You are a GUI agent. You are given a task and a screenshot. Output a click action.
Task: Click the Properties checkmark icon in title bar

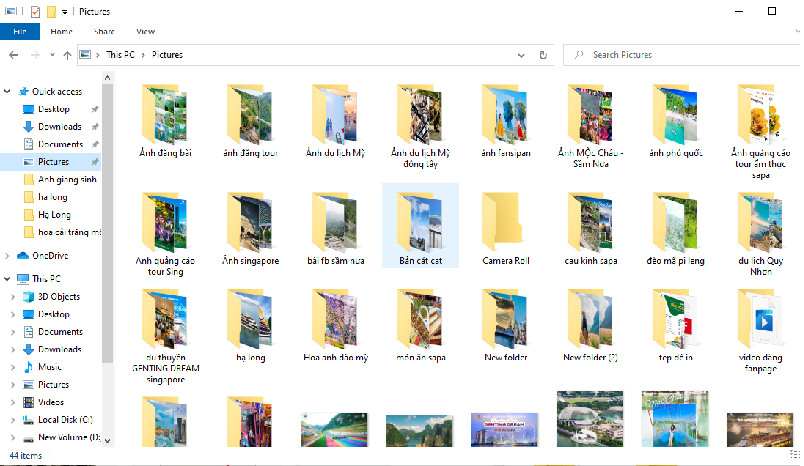(35, 11)
